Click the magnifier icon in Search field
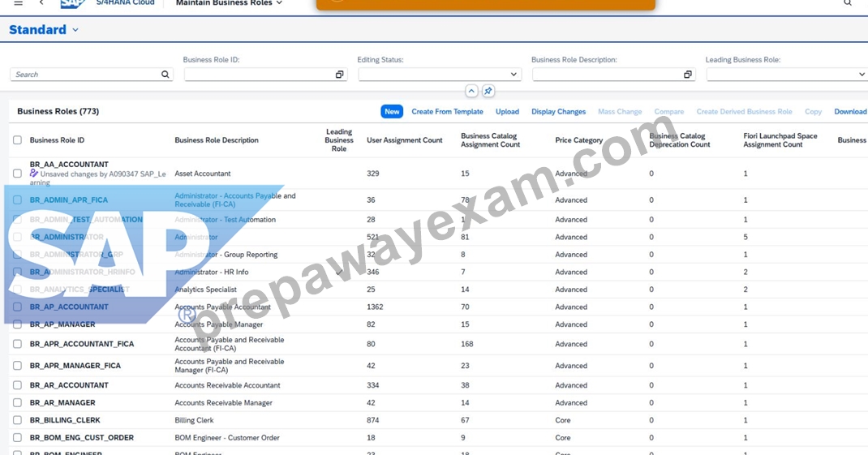Screen dimensions: 868x455 pyautogui.click(x=165, y=74)
